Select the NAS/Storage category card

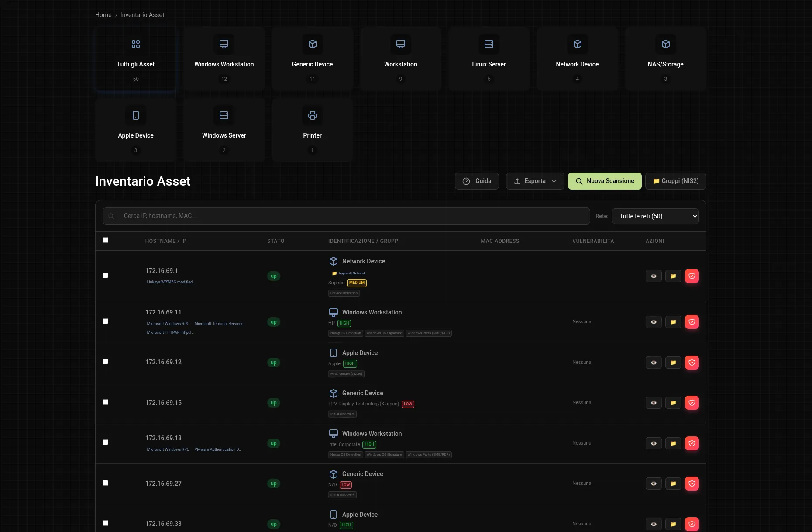pyautogui.click(x=665, y=58)
